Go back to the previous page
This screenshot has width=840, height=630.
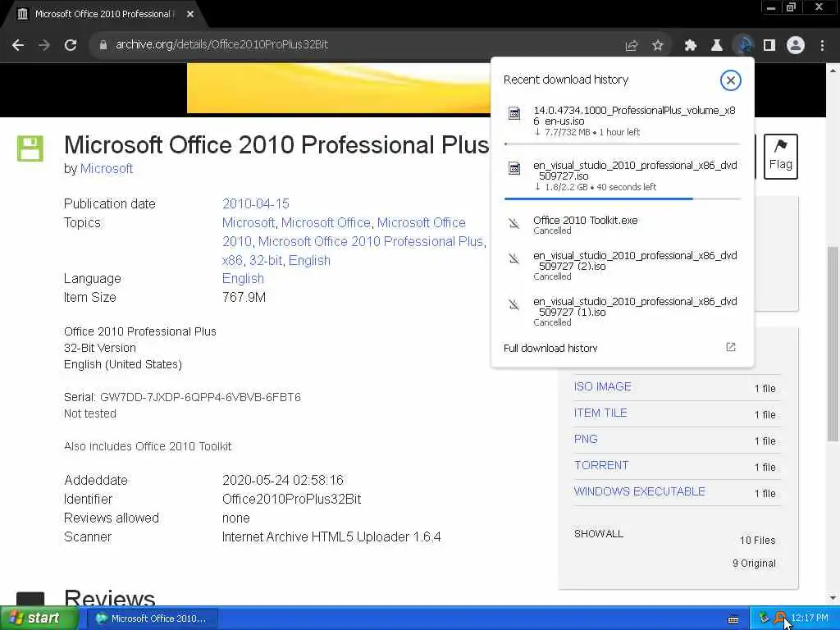pos(18,45)
